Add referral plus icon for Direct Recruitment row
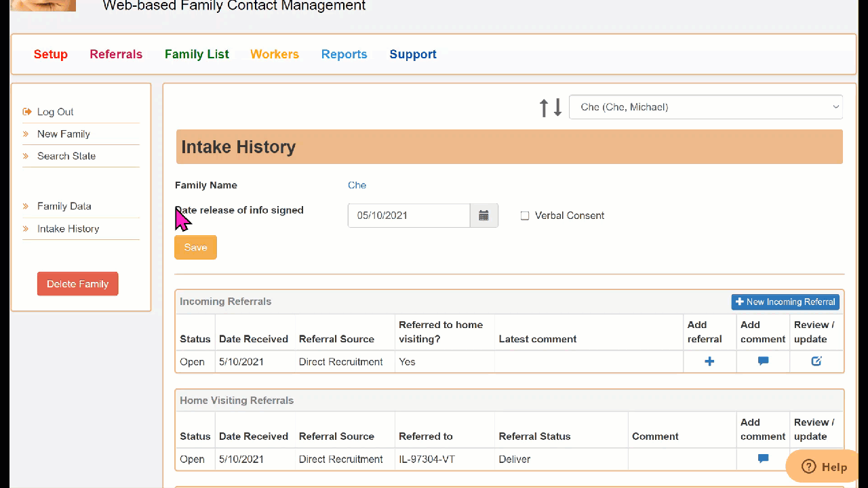 [709, 361]
